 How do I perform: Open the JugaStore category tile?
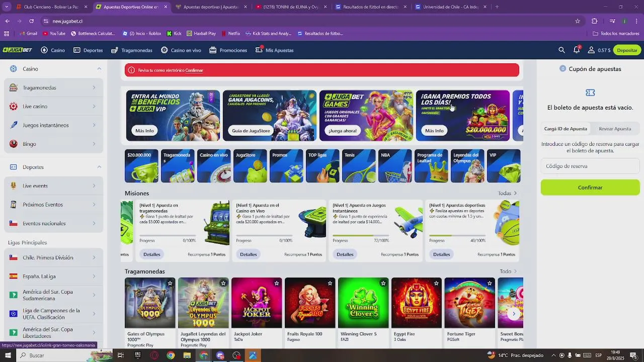point(250,166)
